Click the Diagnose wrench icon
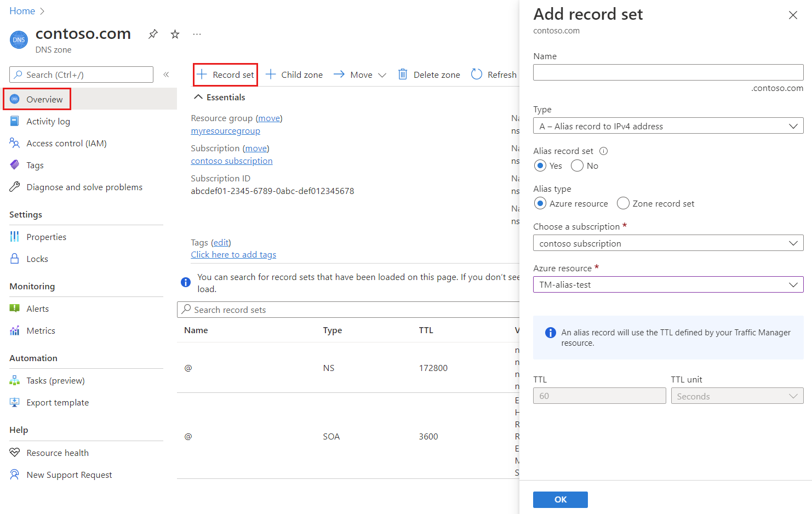 point(15,187)
